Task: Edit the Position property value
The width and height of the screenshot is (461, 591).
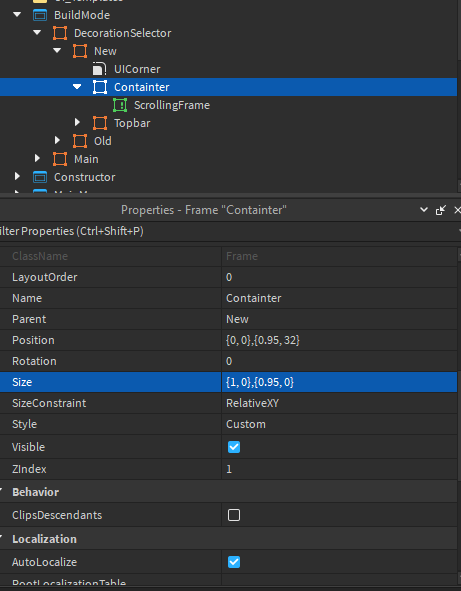Action: point(339,340)
